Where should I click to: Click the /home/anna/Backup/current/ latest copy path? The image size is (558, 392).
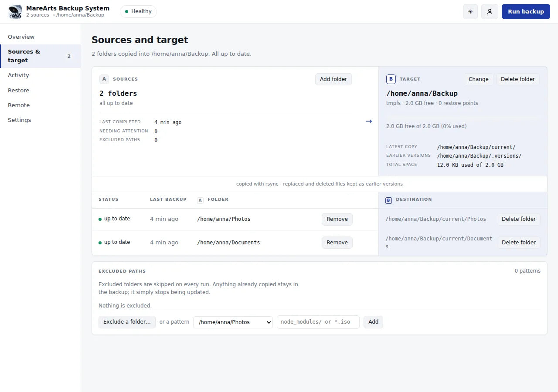(x=476, y=147)
